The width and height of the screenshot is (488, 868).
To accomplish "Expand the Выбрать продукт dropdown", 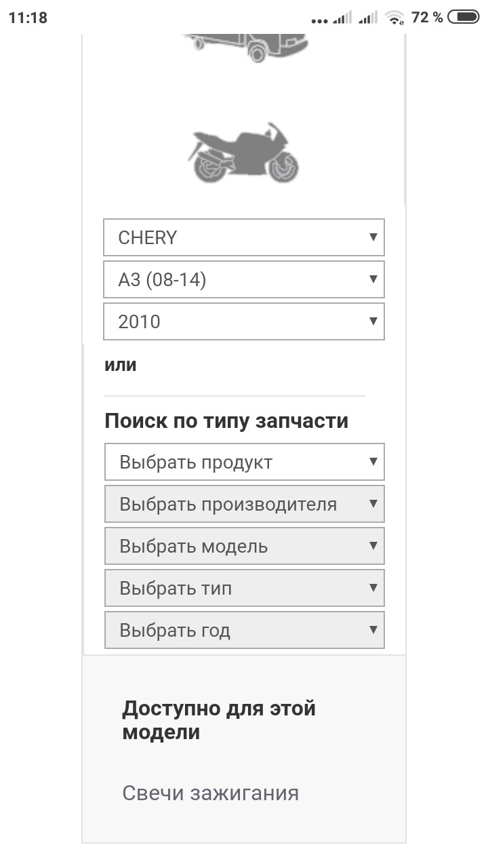I will click(x=244, y=462).
